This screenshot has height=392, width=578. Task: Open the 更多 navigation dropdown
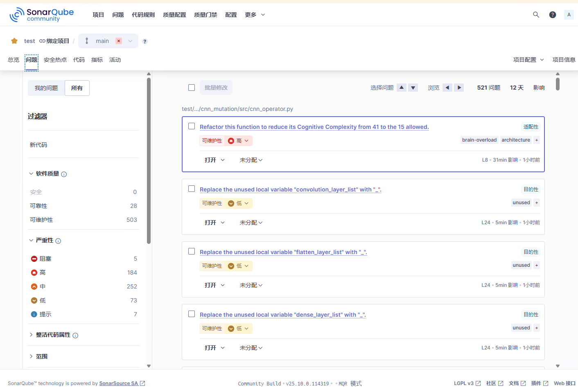255,14
